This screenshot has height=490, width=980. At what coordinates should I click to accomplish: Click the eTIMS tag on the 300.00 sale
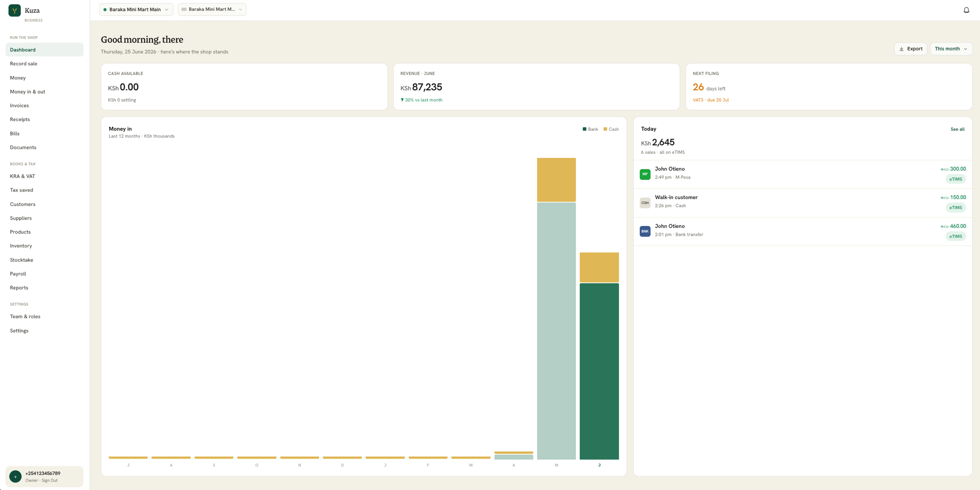(x=955, y=179)
